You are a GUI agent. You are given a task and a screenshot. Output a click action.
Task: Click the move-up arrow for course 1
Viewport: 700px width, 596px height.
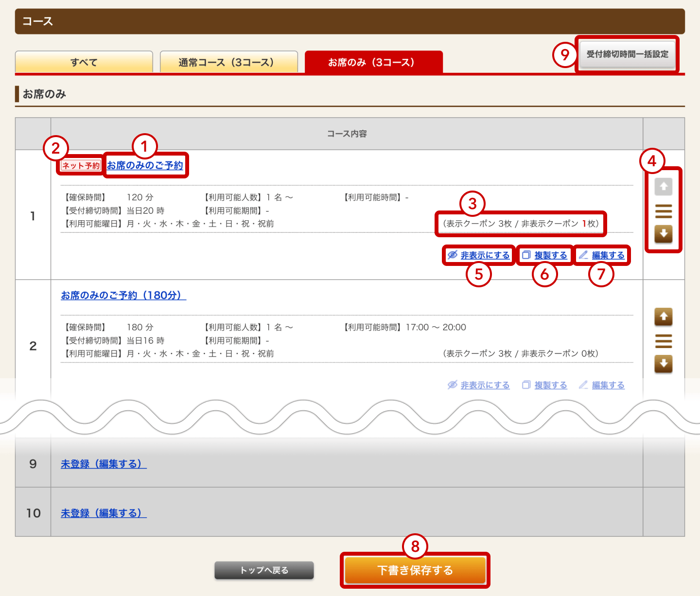point(664,187)
